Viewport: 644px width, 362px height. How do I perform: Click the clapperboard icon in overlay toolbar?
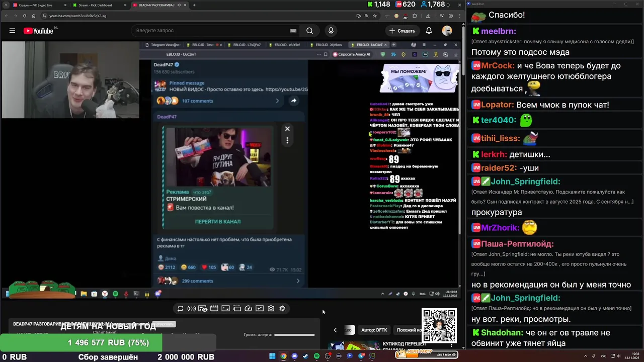point(214,308)
